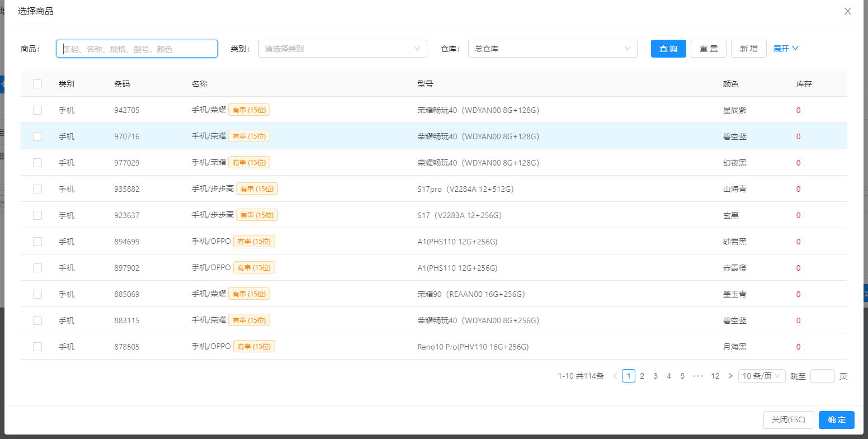Click the 新增 add button
The width and height of the screenshot is (868, 439).
tap(749, 49)
